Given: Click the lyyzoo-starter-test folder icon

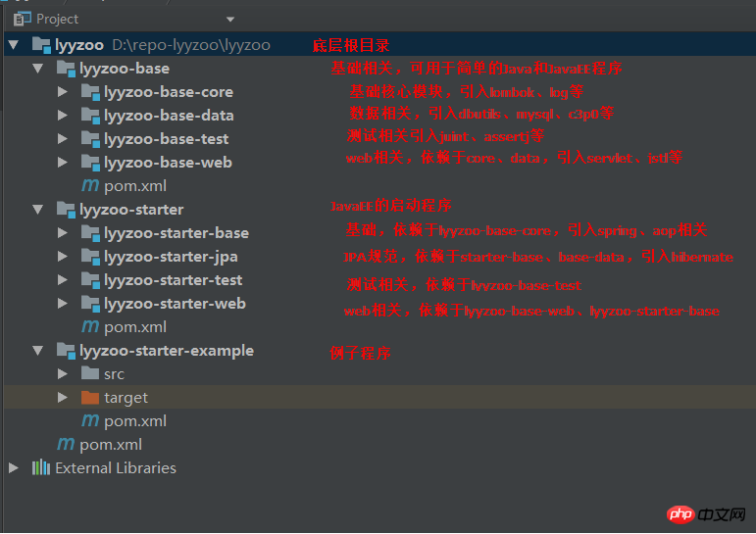Looking at the screenshot, I should [90, 280].
